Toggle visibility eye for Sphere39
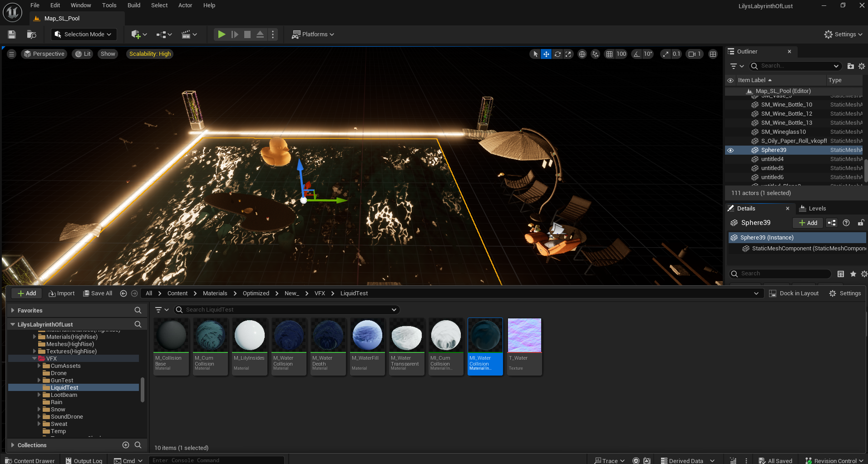868x464 pixels. pos(730,150)
